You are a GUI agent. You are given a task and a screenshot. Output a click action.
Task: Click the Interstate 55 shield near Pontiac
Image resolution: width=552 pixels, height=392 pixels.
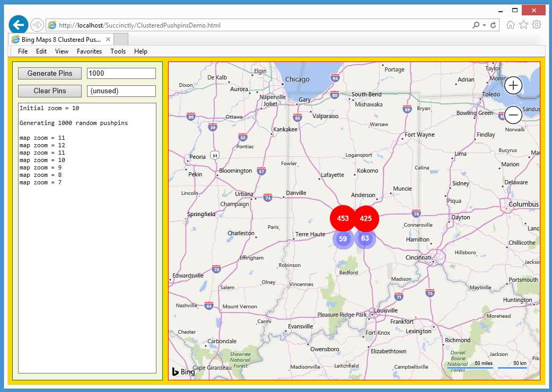point(242,137)
